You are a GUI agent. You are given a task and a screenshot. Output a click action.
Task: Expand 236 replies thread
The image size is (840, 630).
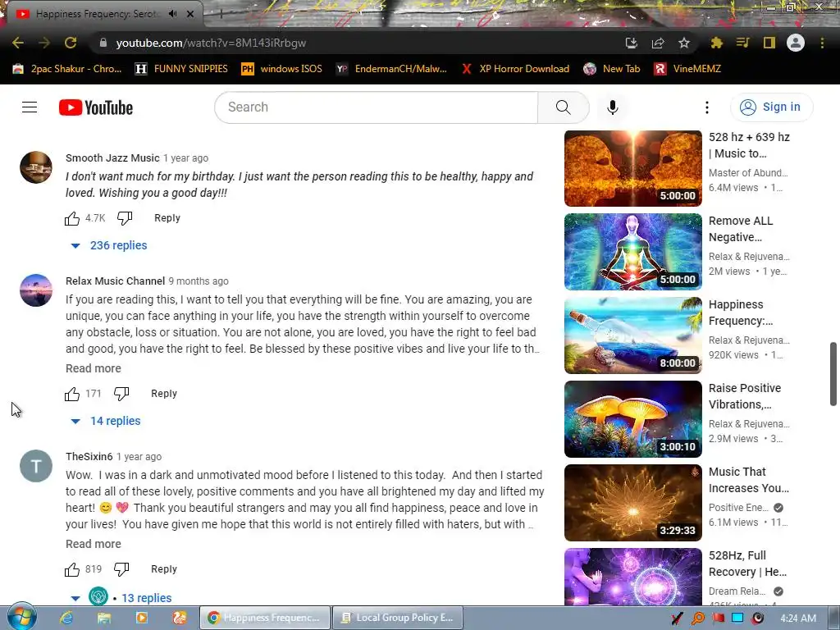109,245
